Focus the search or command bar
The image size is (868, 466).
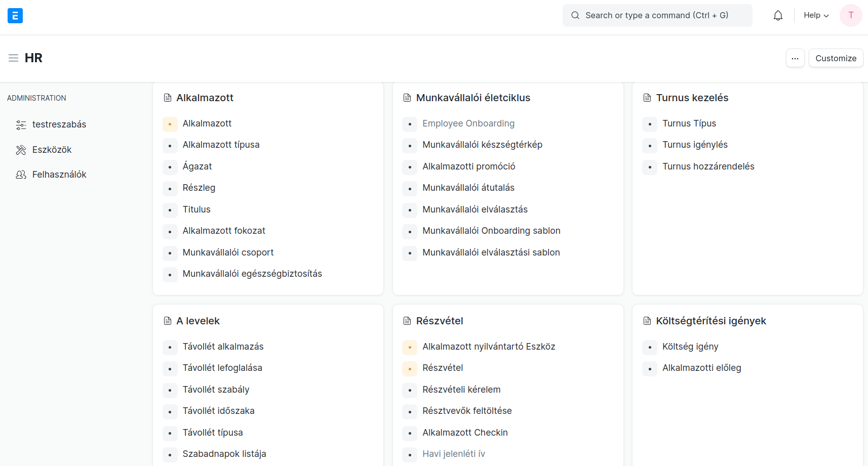pyautogui.click(x=657, y=16)
